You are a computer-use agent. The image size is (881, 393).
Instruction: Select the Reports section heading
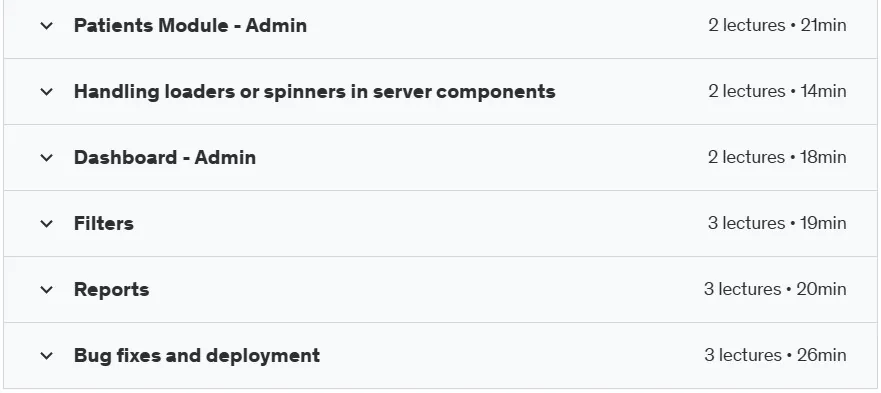111,290
